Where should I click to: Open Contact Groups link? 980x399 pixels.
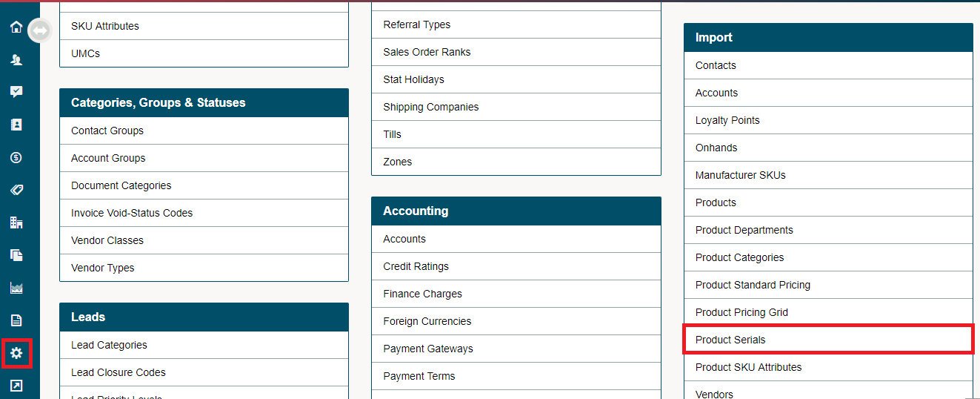click(x=204, y=131)
